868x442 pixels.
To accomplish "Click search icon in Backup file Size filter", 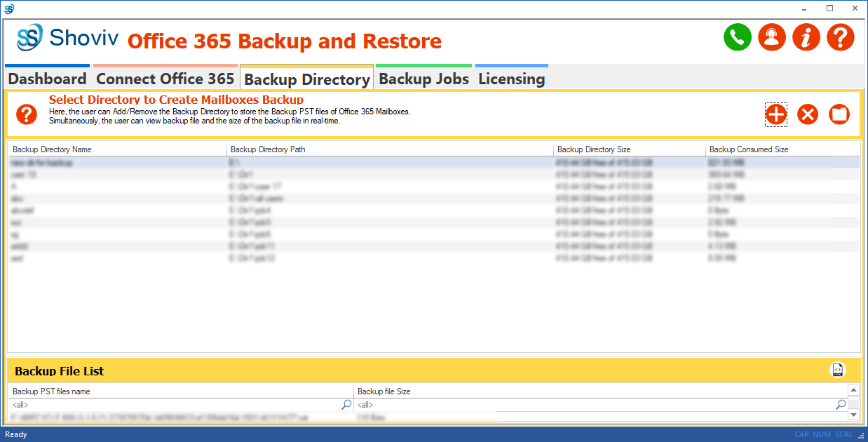I will pos(841,405).
